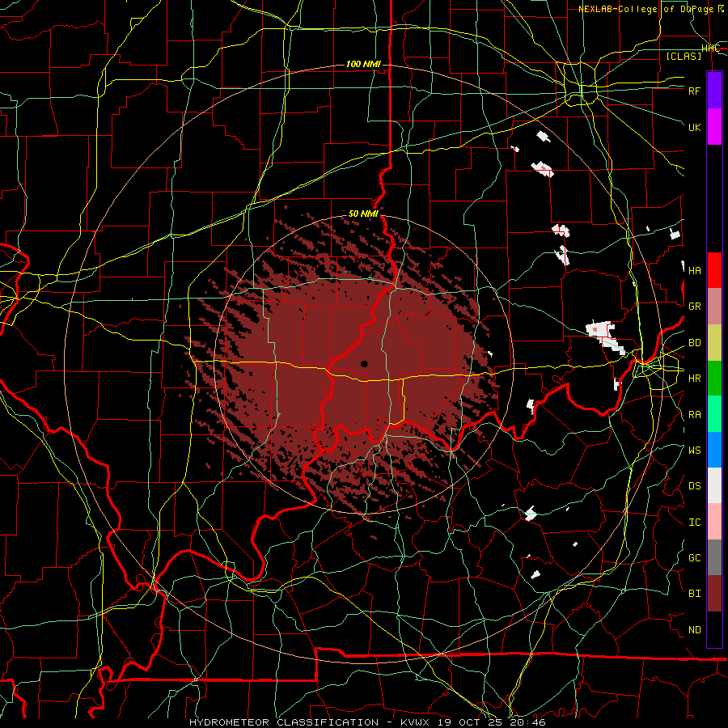This screenshot has width=728, height=728.
Task: Click the HA legend label
Action: click(695, 270)
